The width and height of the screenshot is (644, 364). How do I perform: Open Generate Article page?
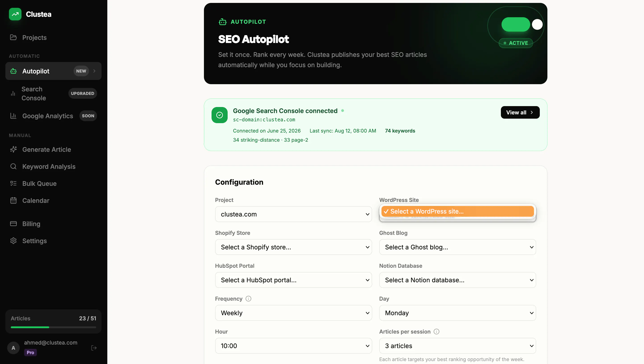coord(53,150)
